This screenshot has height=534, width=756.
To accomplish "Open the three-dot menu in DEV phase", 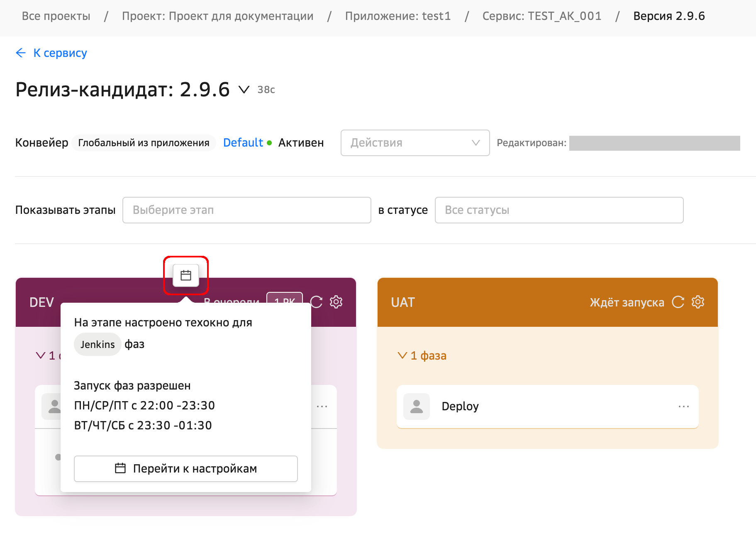I will (x=322, y=407).
